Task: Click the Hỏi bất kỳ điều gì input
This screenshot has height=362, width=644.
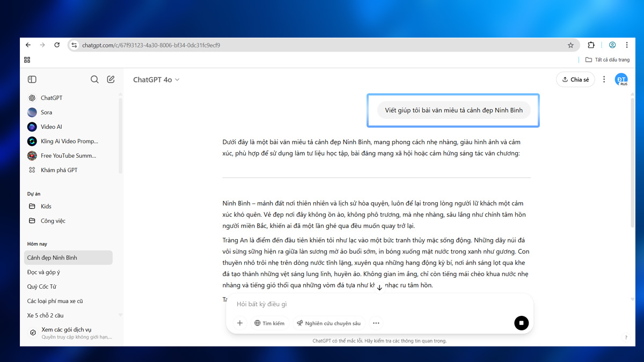Action: [x=370, y=304]
